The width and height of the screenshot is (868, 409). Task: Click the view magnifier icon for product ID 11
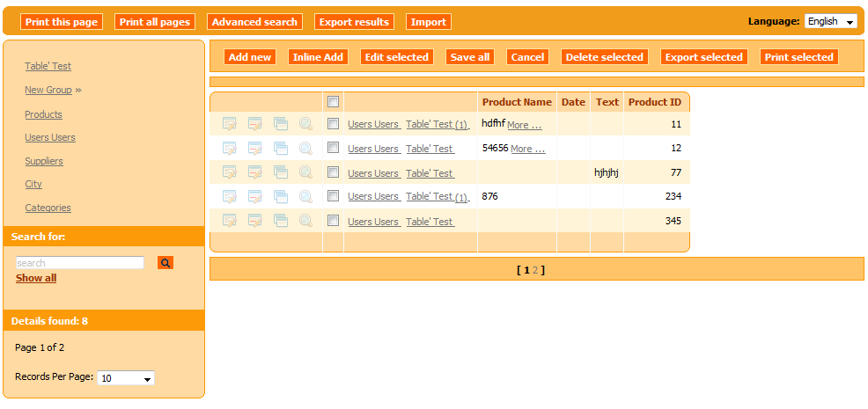point(306,124)
